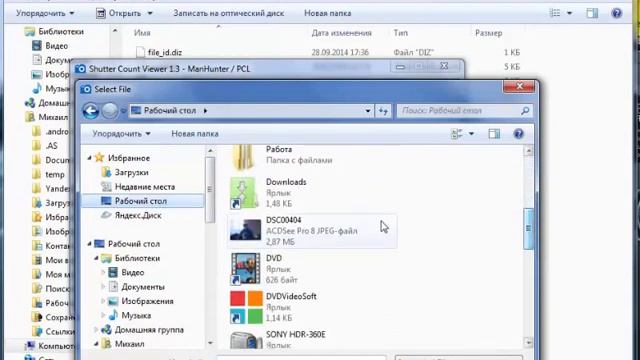Select file_id.diz in Explorer file list
The height and width of the screenshot is (360, 640).
[x=165, y=52]
